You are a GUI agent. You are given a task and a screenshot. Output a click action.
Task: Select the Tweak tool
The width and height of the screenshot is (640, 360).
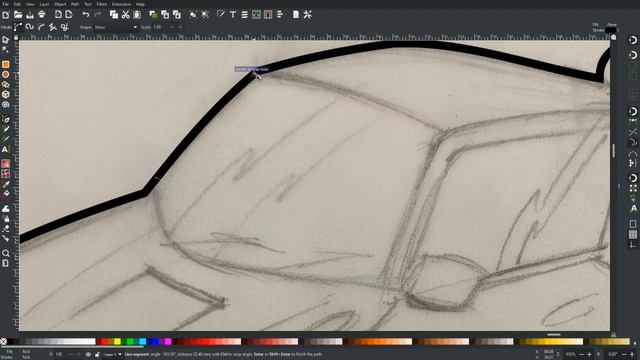5,209
